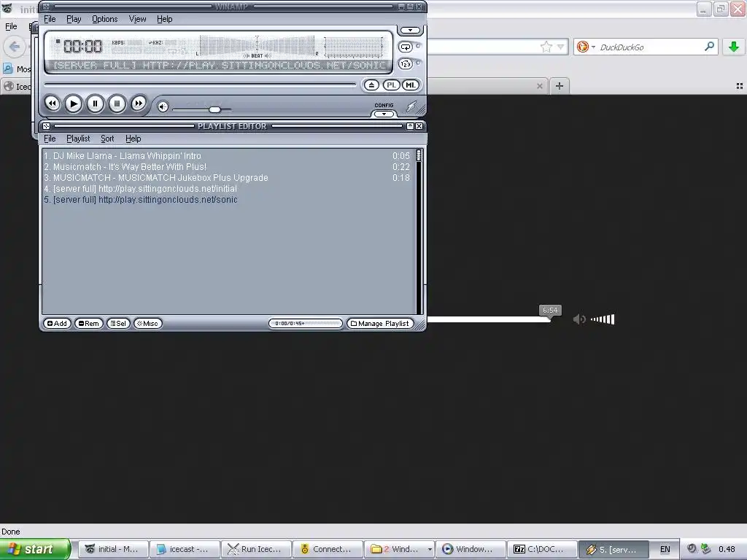This screenshot has height=560, width=747.
Task: Click Winamp main window system menu icon
Action: click(46, 7)
